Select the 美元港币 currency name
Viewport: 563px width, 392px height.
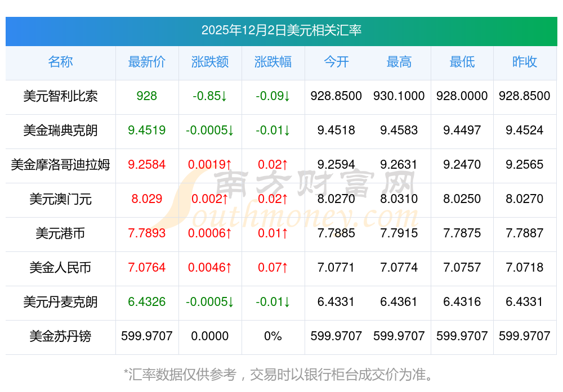(60, 233)
